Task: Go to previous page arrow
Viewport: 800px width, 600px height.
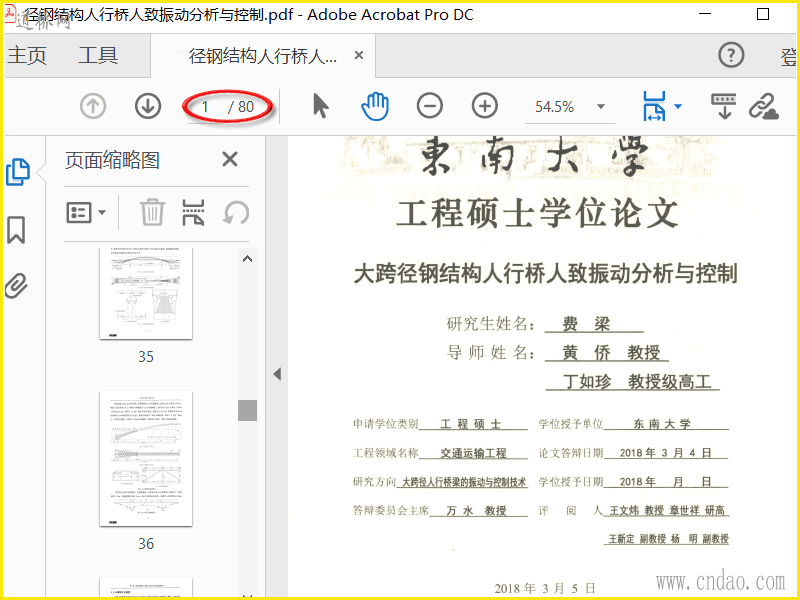Action: pyautogui.click(x=93, y=106)
